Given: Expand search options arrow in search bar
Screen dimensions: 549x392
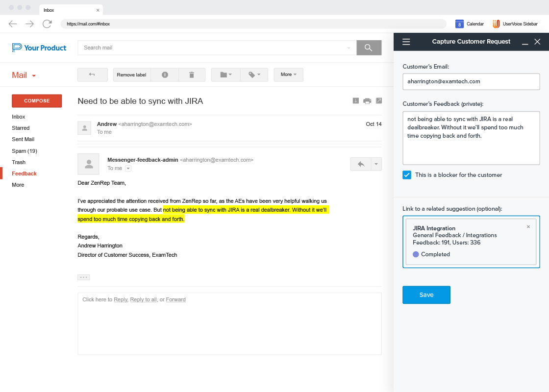Looking at the screenshot, I should [349, 48].
